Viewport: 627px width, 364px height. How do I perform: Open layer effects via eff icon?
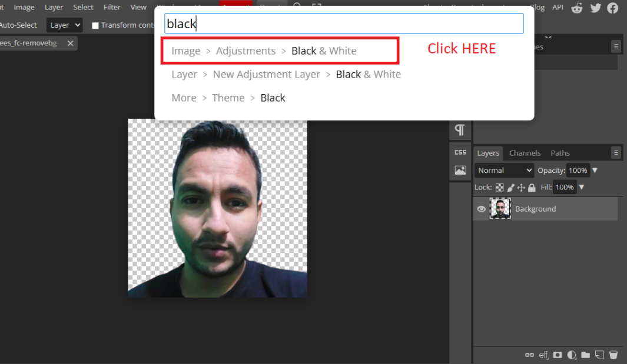tap(543, 355)
